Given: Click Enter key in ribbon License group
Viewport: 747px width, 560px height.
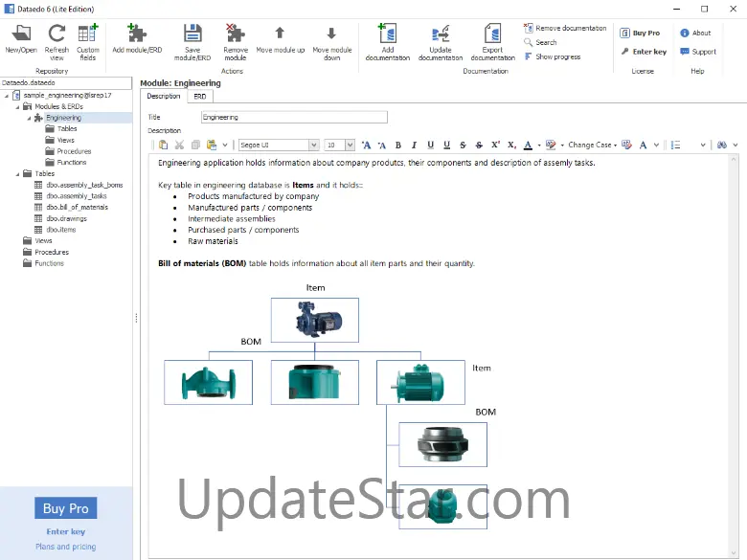Looking at the screenshot, I should (644, 52).
